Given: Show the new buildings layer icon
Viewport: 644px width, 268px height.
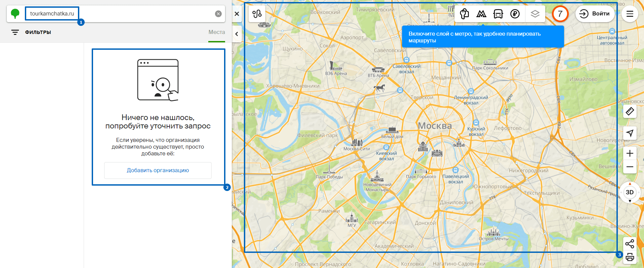Looking at the screenshot, I should [x=465, y=14].
